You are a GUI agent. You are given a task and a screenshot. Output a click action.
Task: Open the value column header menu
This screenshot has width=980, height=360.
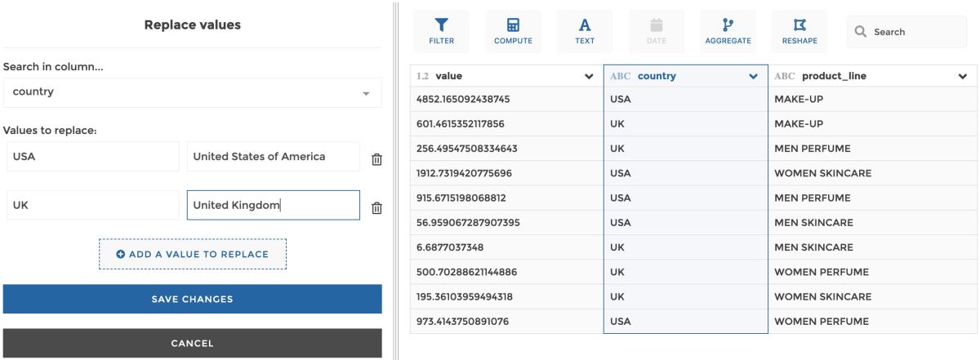coord(589,77)
